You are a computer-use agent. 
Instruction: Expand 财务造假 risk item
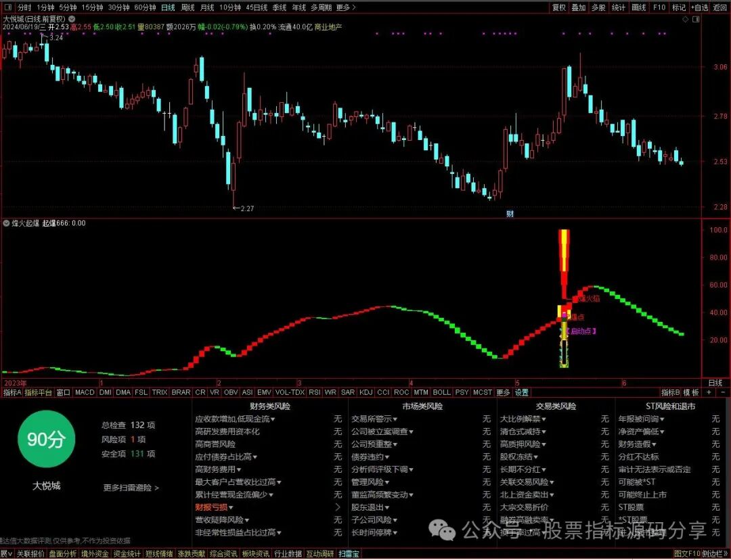click(x=638, y=444)
